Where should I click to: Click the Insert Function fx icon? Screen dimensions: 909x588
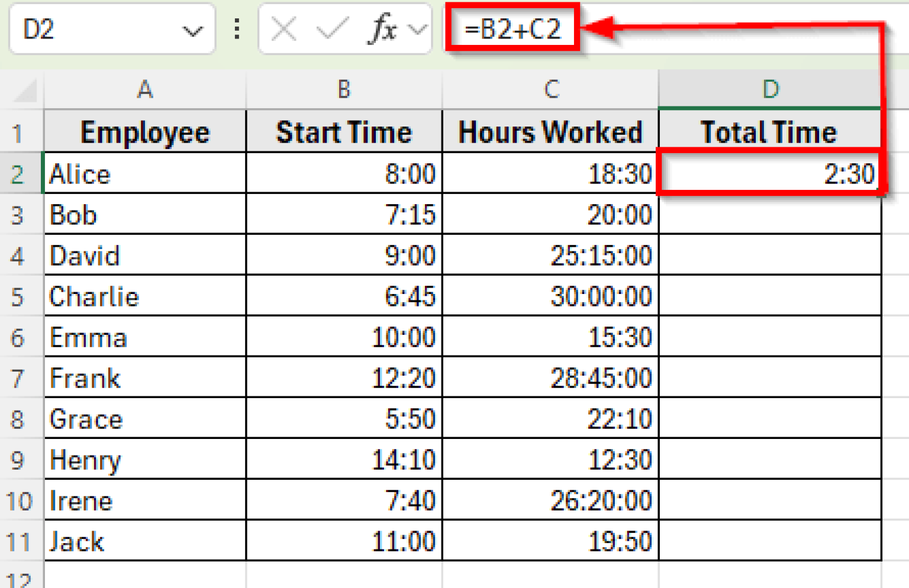pos(382,30)
